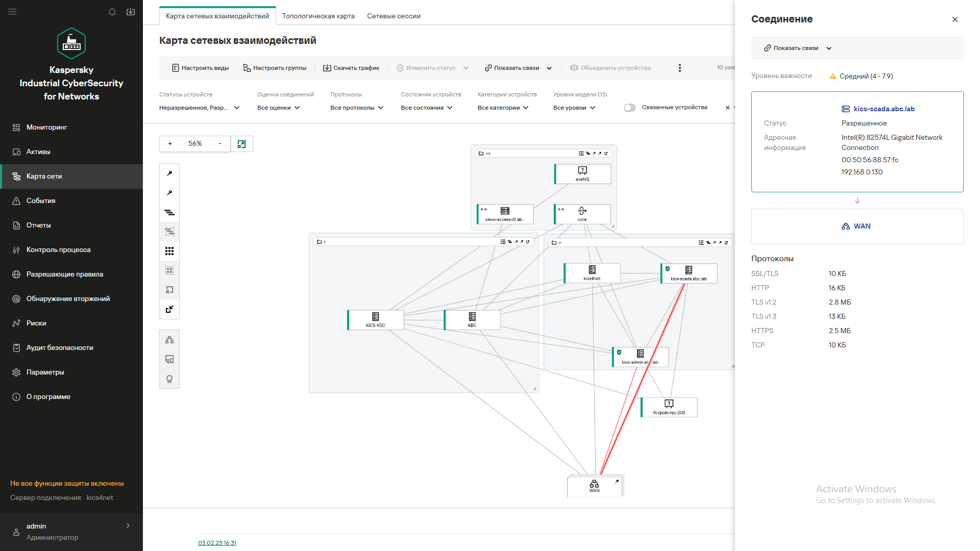Click the Скачать трафик button
980x551 pixels.
[x=351, y=68]
